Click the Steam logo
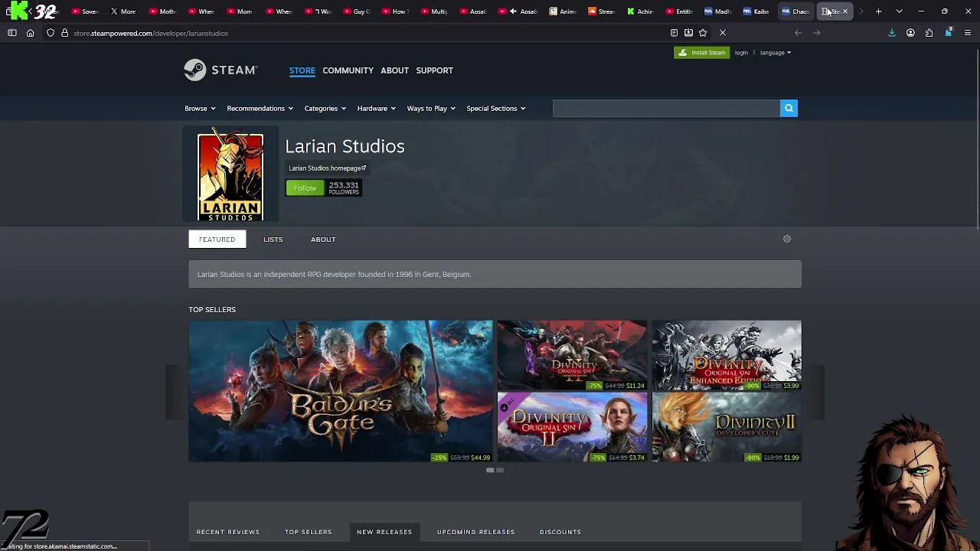 tap(220, 70)
